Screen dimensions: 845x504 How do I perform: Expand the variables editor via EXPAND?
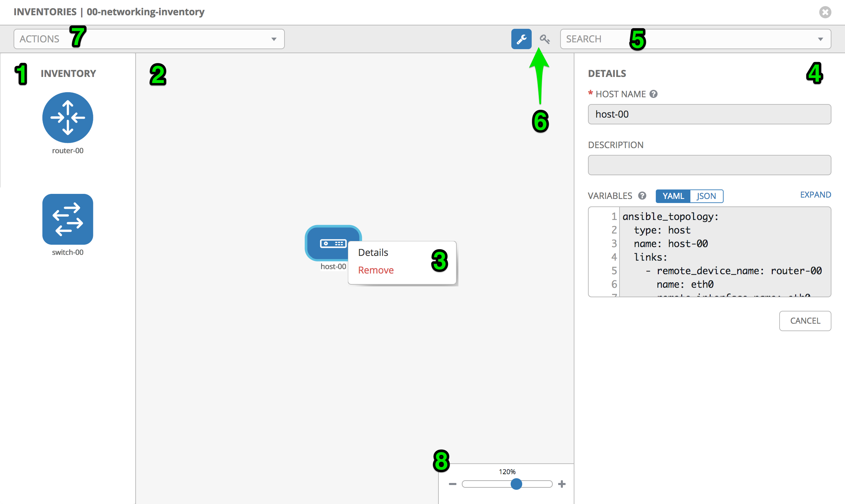[x=815, y=195]
